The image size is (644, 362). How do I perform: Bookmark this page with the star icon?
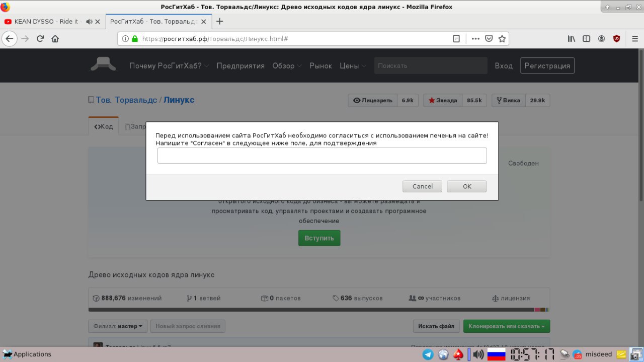click(502, 39)
